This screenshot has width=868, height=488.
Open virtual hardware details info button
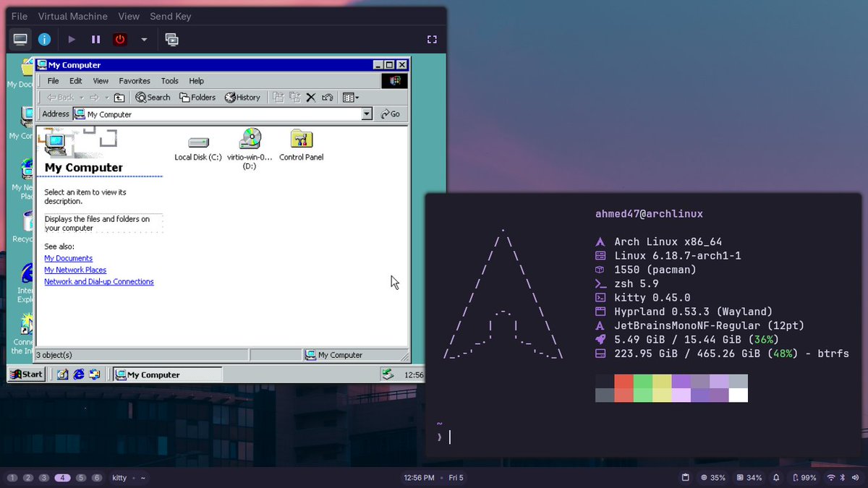click(44, 40)
